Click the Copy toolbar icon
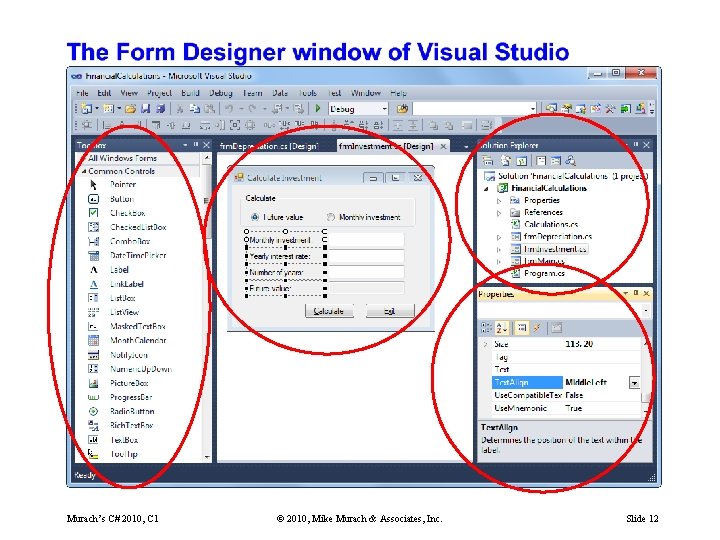 click(x=195, y=109)
